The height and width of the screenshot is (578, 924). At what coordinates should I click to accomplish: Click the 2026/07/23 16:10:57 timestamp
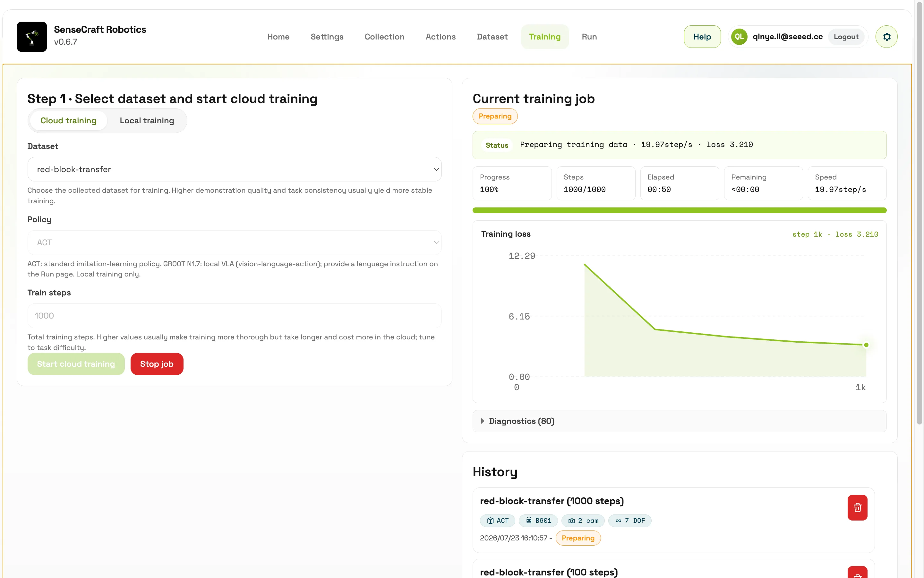[514, 538]
